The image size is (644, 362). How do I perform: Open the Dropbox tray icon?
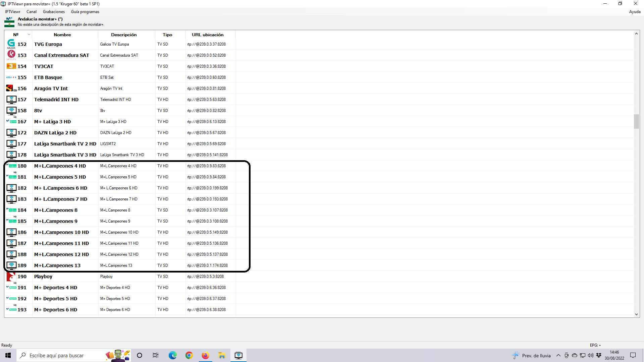599,355
